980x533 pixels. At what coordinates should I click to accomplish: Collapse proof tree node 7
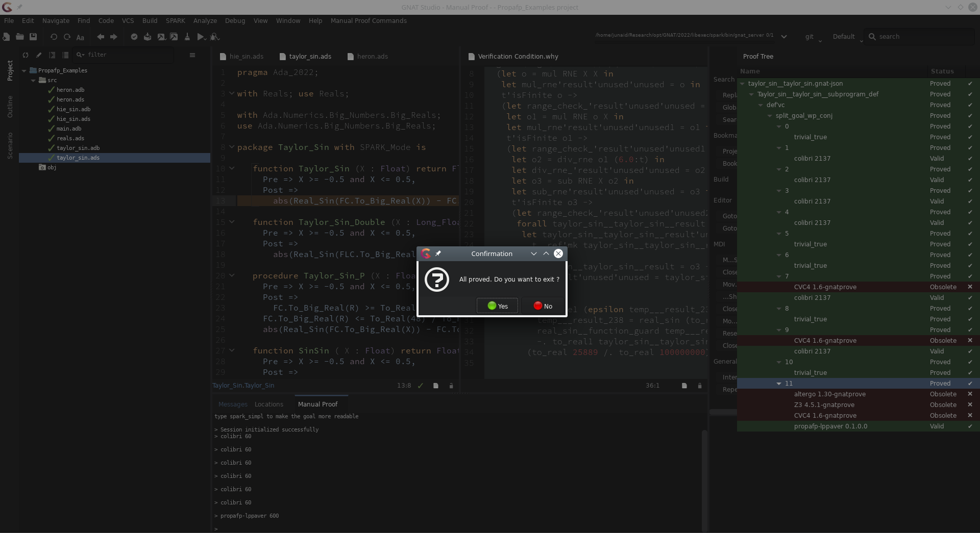pos(779,276)
